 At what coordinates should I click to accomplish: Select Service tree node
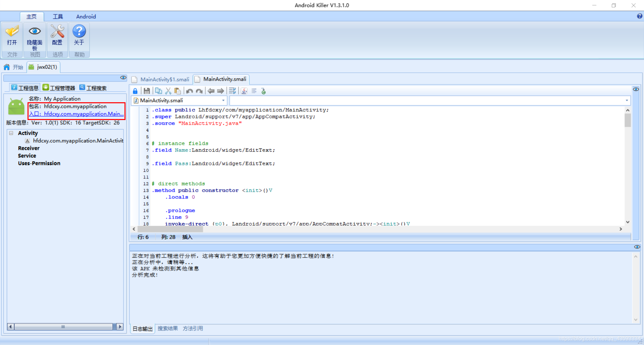[27, 156]
